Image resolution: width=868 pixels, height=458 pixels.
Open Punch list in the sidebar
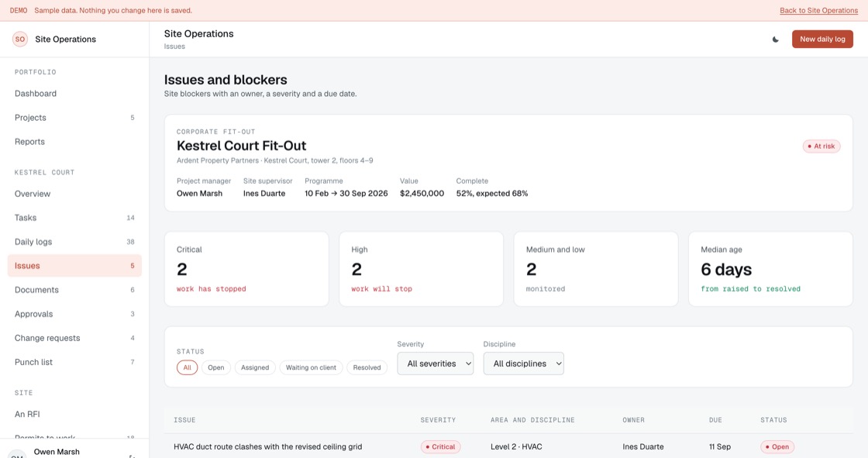pos(74,362)
